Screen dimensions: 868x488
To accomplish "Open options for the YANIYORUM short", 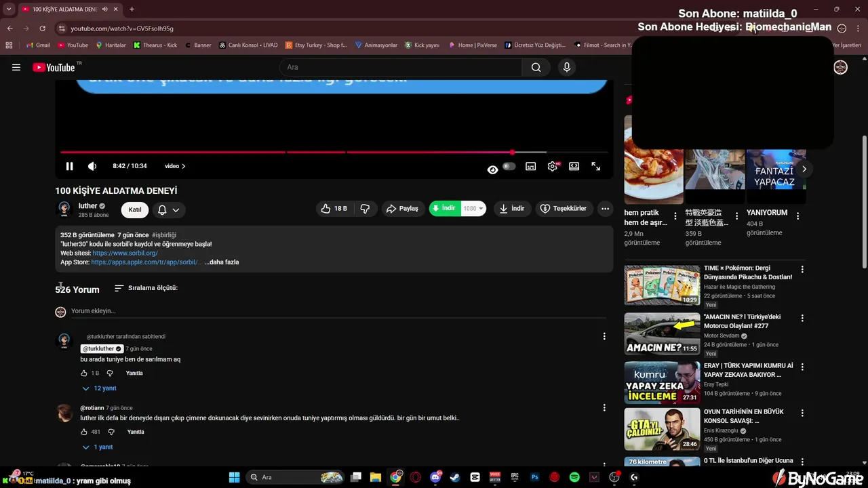I will coord(797,216).
